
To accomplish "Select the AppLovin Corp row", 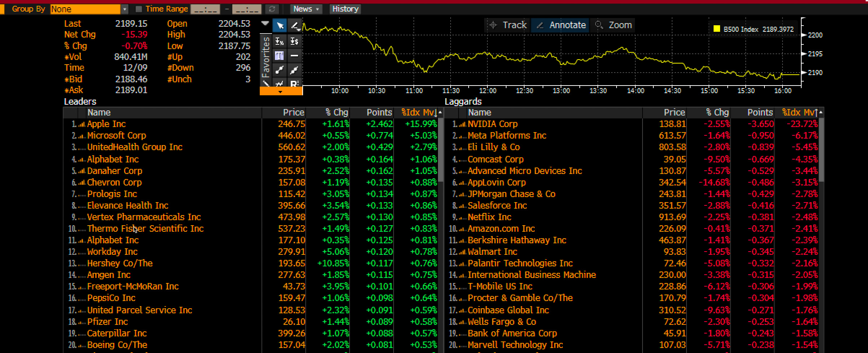I will (631, 183).
